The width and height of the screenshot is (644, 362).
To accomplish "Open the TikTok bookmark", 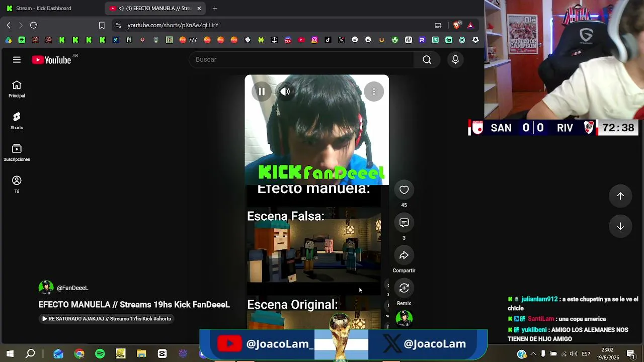I will (x=328, y=40).
